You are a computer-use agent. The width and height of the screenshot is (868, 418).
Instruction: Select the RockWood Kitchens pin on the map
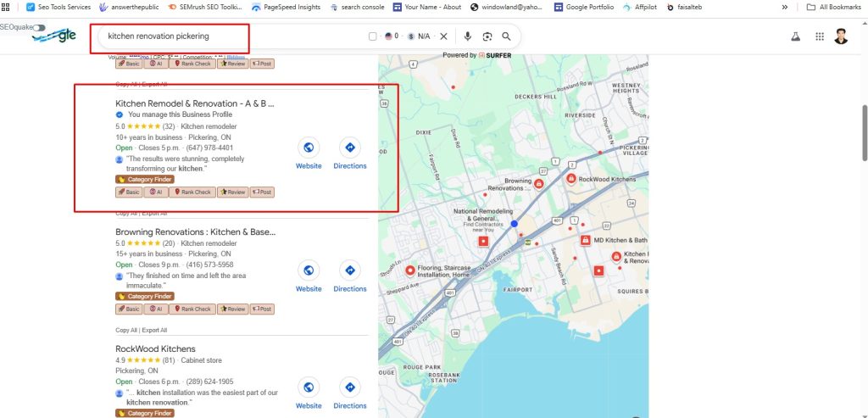point(570,179)
